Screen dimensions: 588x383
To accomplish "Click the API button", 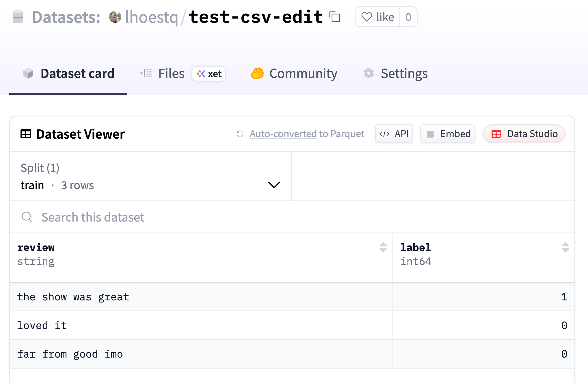I will click(x=394, y=134).
